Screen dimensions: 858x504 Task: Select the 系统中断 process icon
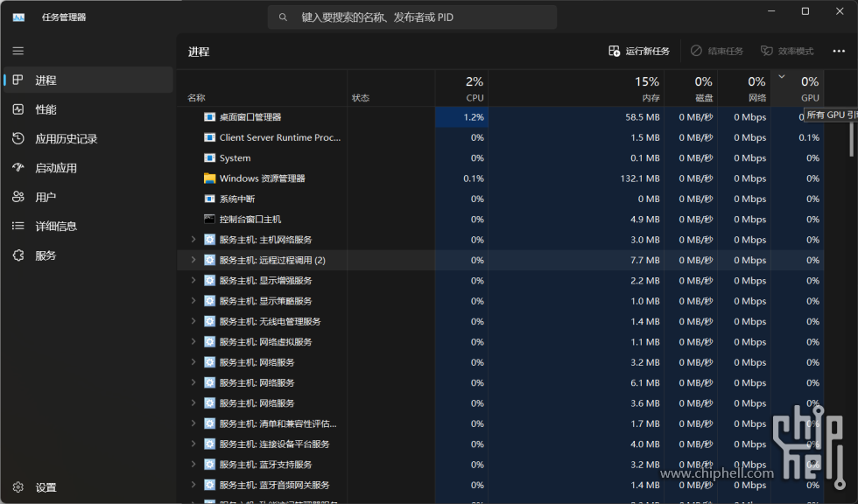209,199
